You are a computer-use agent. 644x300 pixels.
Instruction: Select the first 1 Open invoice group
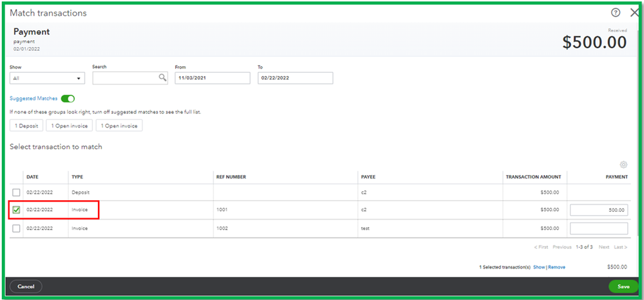click(x=70, y=126)
